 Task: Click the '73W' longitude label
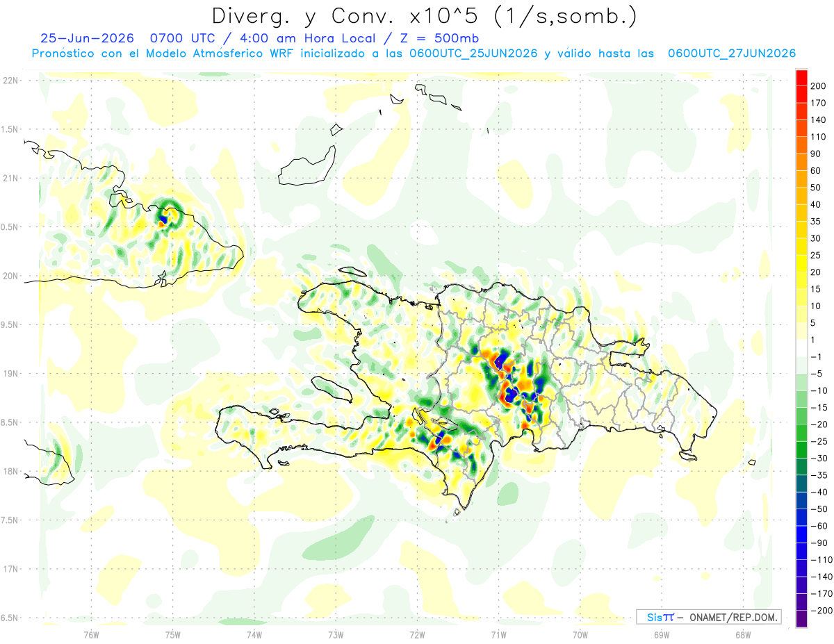336,634
